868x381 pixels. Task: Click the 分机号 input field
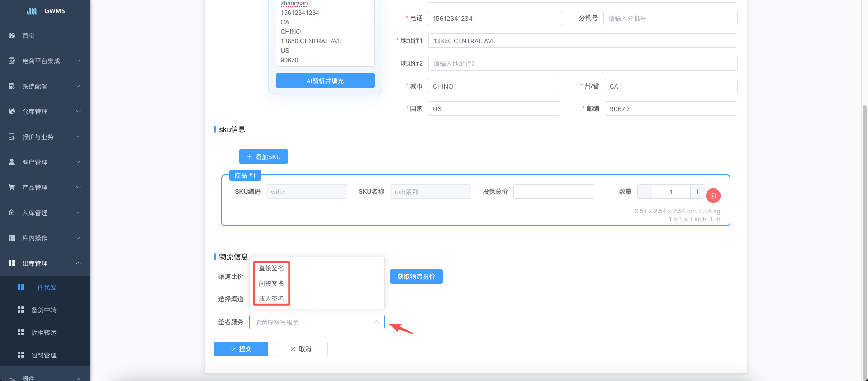click(670, 18)
